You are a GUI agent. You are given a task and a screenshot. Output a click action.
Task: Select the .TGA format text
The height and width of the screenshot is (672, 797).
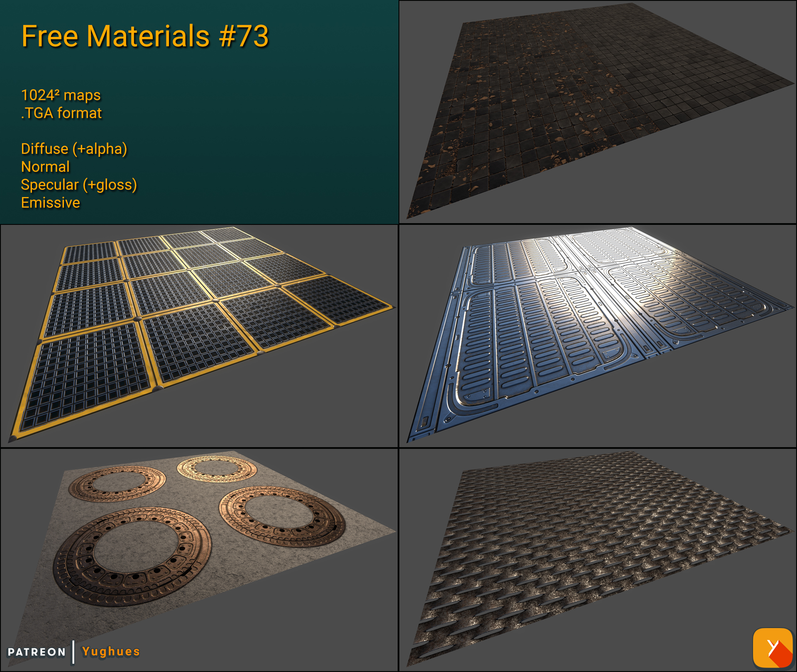point(61,113)
